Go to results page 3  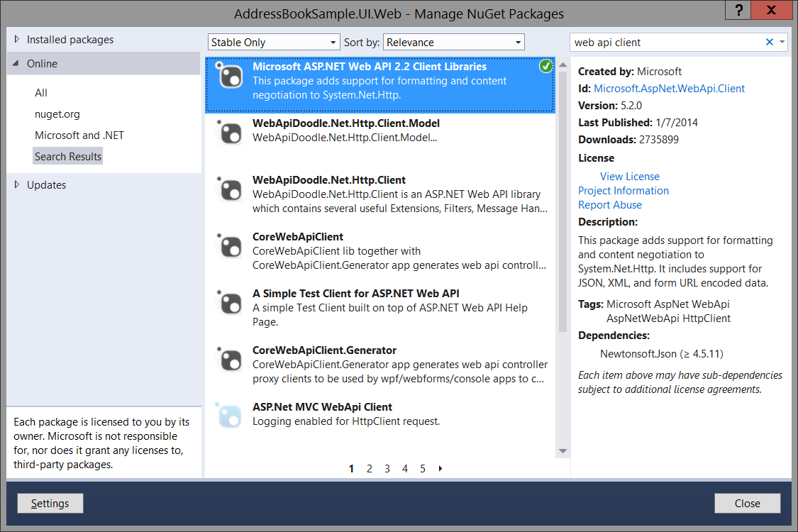387,468
